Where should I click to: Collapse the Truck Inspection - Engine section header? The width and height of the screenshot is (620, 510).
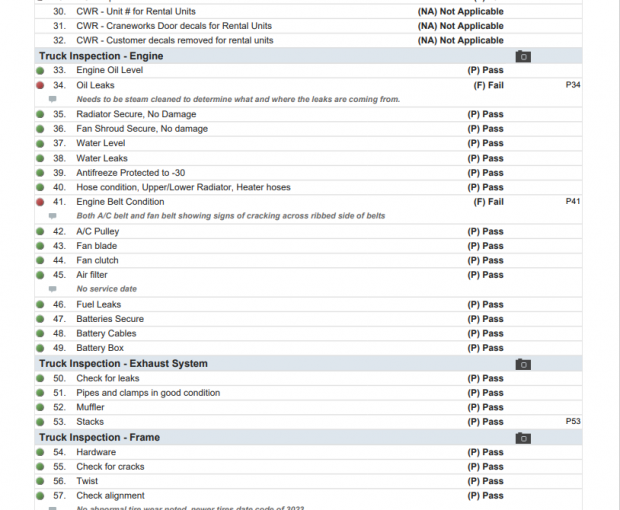click(101, 56)
